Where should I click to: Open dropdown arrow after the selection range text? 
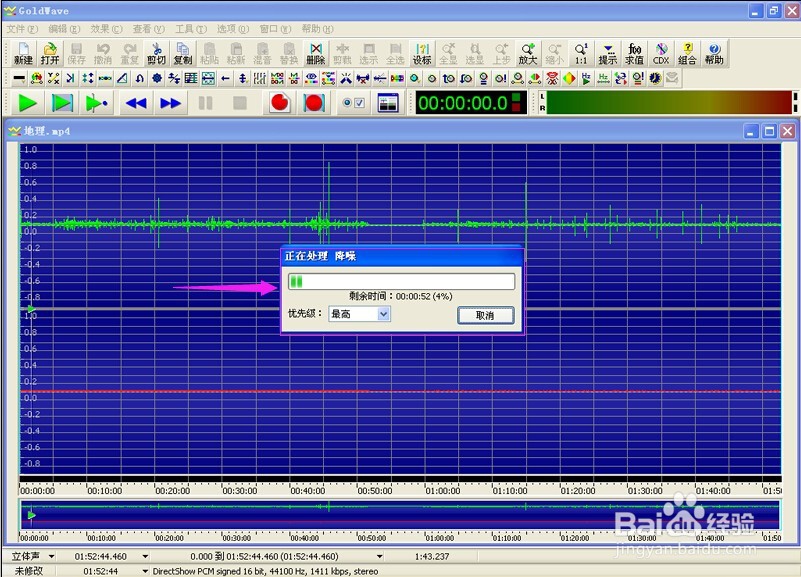click(380, 557)
